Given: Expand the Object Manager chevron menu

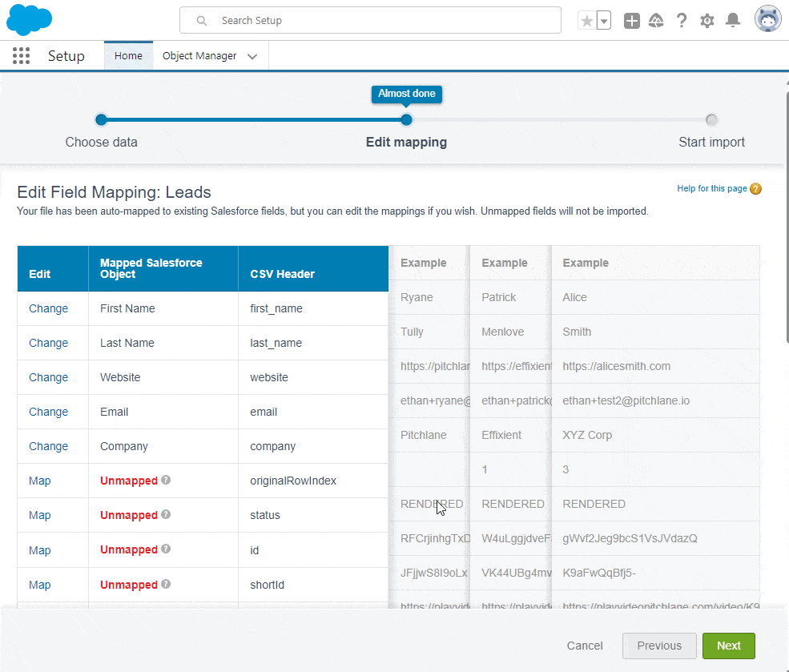Looking at the screenshot, I should pos(252,56).
